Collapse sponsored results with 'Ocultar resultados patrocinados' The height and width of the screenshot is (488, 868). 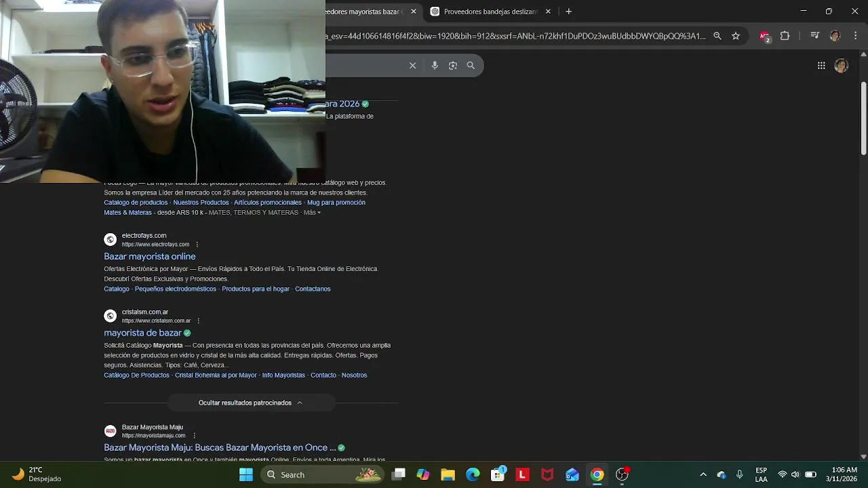[251, 403]
